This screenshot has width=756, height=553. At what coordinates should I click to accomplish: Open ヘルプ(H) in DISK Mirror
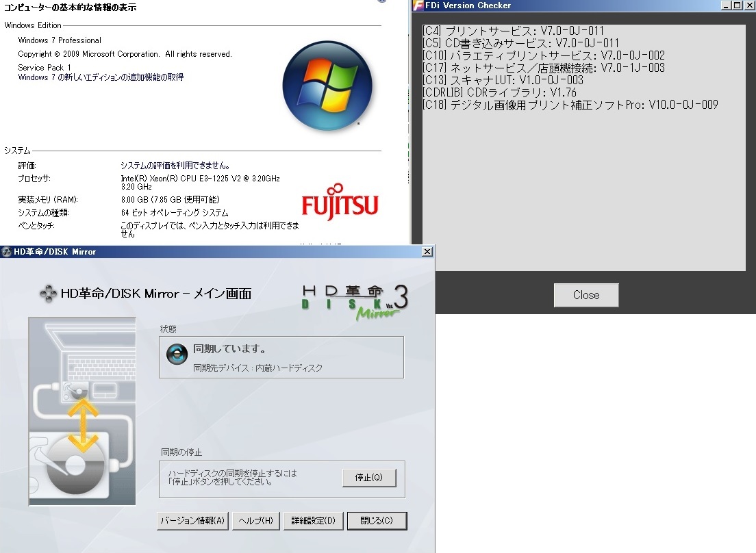tap(256, 521)
